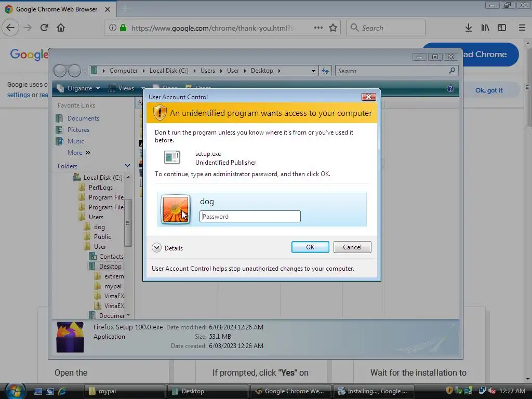Click the Firefox browser Search box

[x=385, y=28]
